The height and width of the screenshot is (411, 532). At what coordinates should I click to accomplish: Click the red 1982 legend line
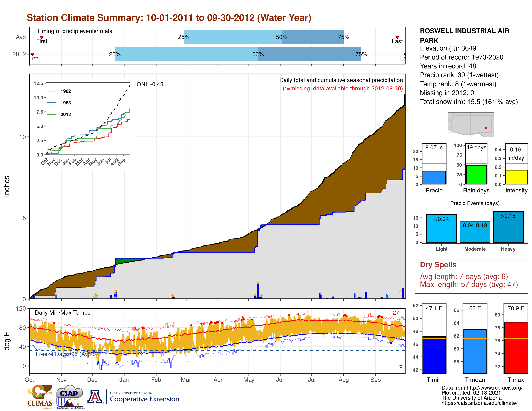[52, 91]
